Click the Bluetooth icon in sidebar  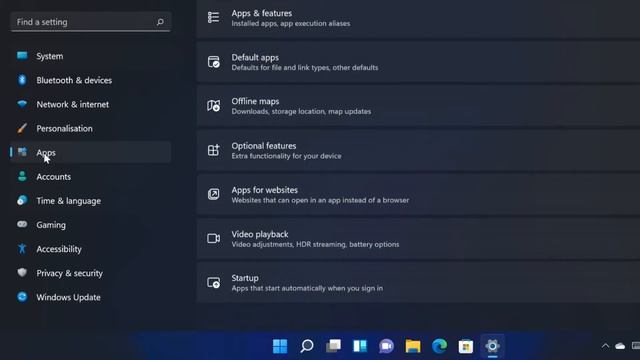click(x=22, y=80)
